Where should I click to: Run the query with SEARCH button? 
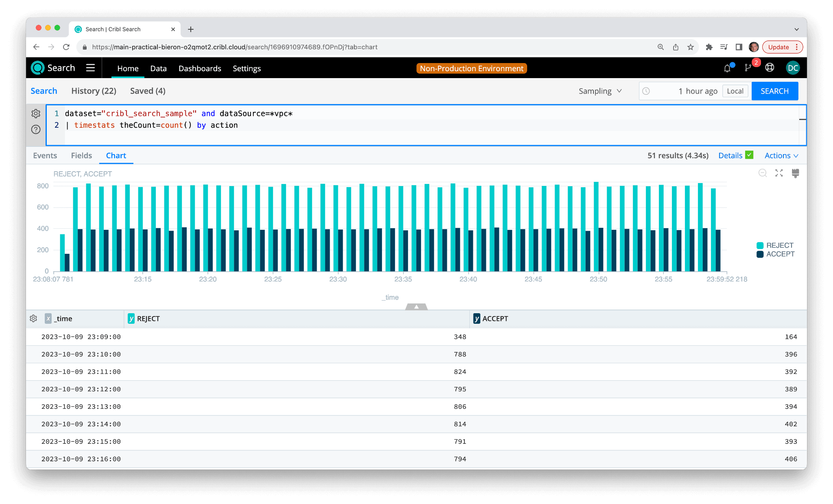774,91
